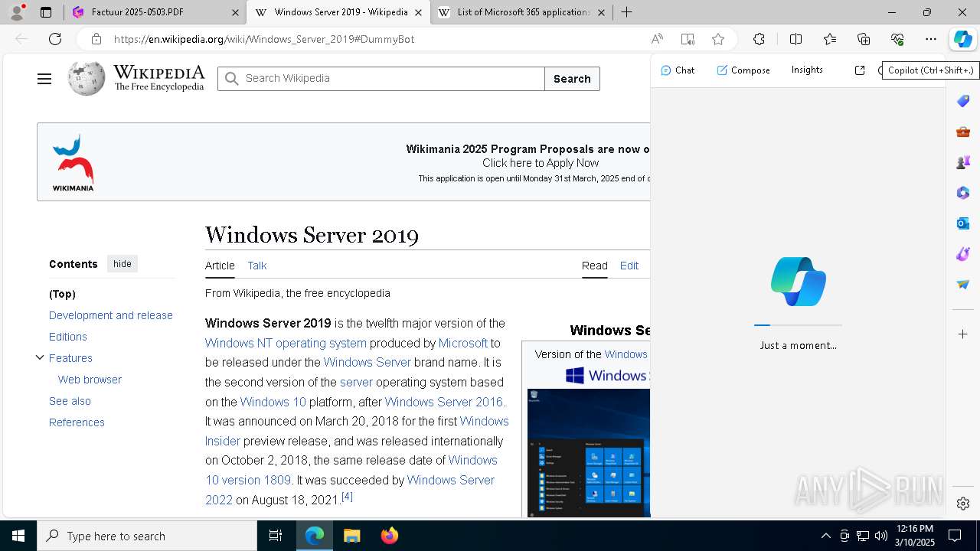Open Copilot in new window icon
This screenshot has height=551, width=980.
pos(860,70)
